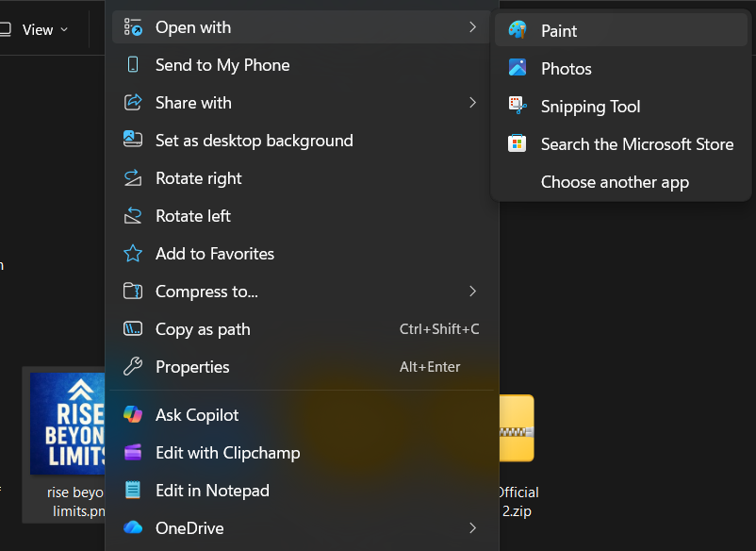This screenshot has height=551, width=756.
Task: Expand the Compress to submenu
Action: point(473,292)
